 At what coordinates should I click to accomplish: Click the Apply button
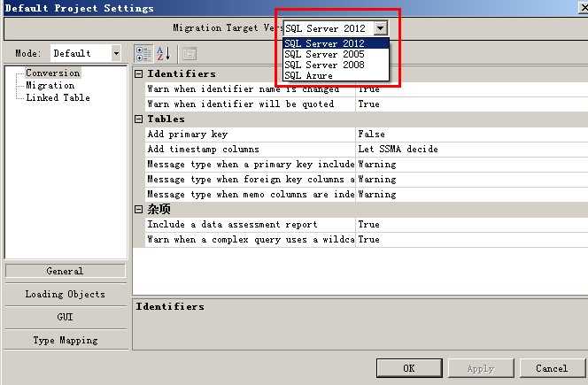point(481,368)
